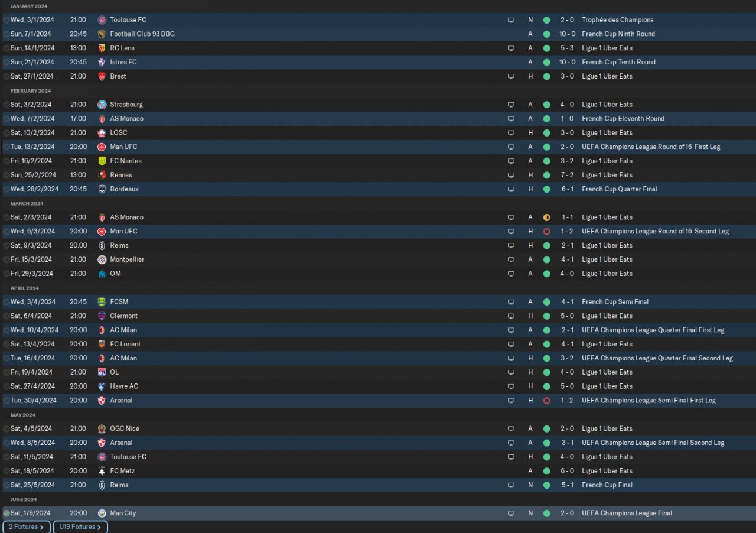Click the 5 - 3 score against RC Lens
This screenshot has width=756, height=533.
coord(568,48)
